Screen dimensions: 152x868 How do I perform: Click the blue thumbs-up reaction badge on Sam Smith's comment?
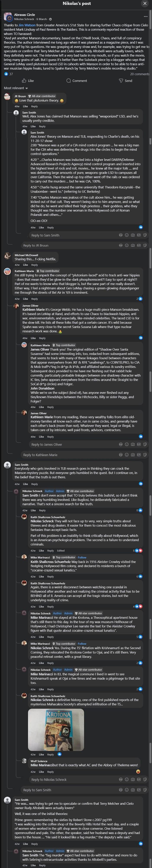141,484
